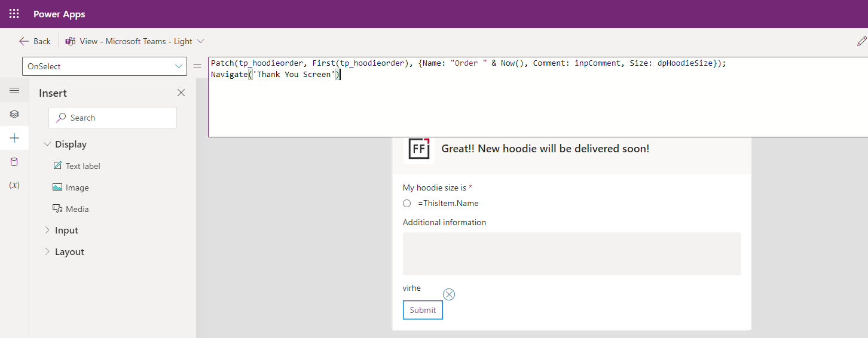Collapse the Display category

coord(47,145)
